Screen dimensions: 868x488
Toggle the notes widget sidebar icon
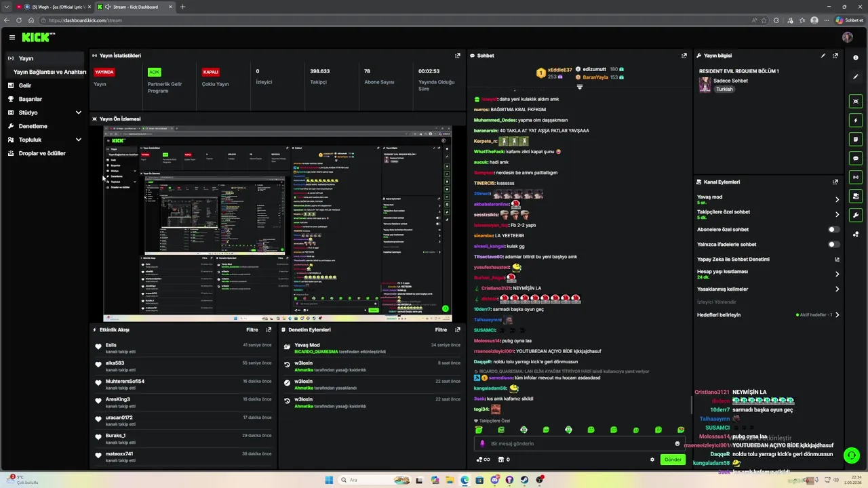click(x=856, y=139)
